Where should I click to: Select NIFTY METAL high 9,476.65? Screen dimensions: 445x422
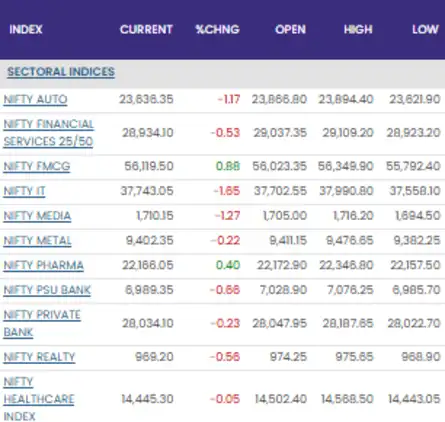(x=350, y=240)
